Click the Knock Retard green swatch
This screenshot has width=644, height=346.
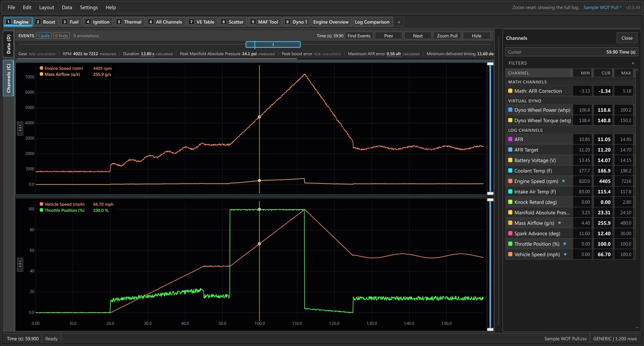(x=510, y=202)
